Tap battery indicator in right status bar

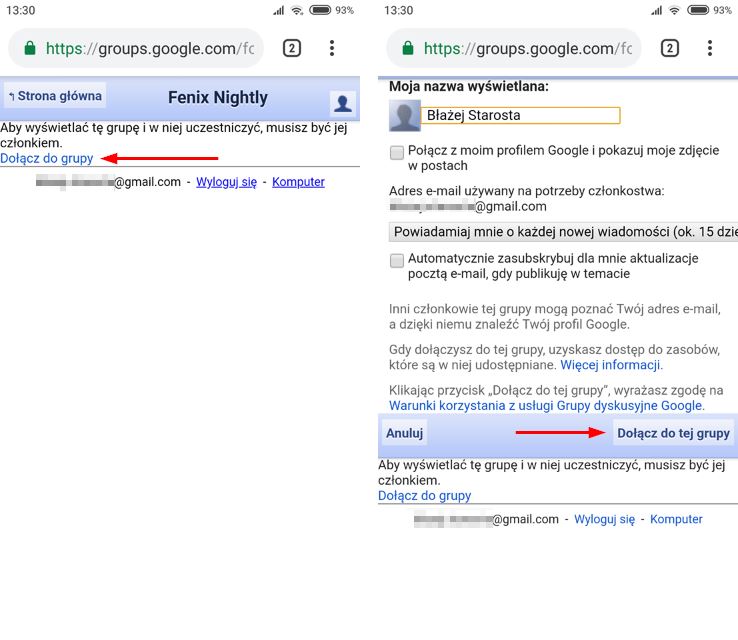[x=698, y=10]
